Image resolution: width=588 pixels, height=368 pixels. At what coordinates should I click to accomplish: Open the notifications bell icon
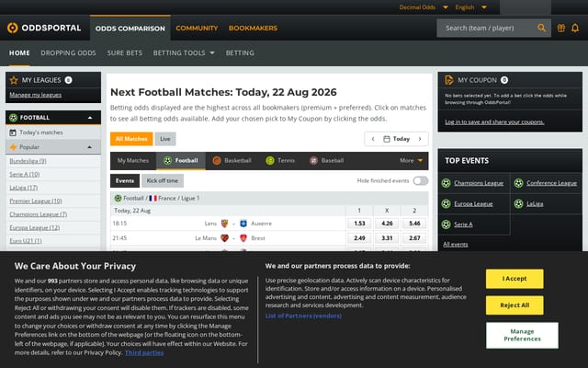tap(575, 28)
